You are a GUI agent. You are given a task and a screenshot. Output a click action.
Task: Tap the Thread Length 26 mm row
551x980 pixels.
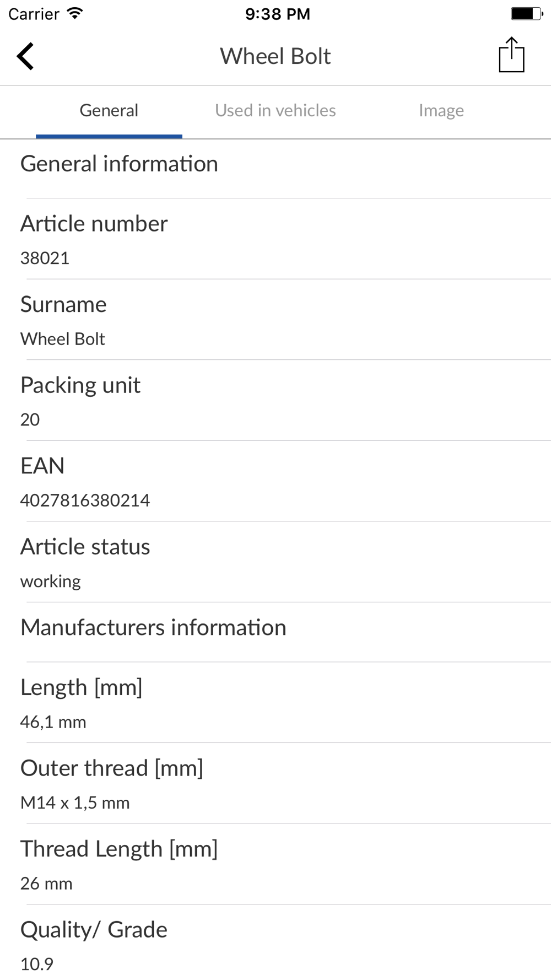tap(275, 864)
